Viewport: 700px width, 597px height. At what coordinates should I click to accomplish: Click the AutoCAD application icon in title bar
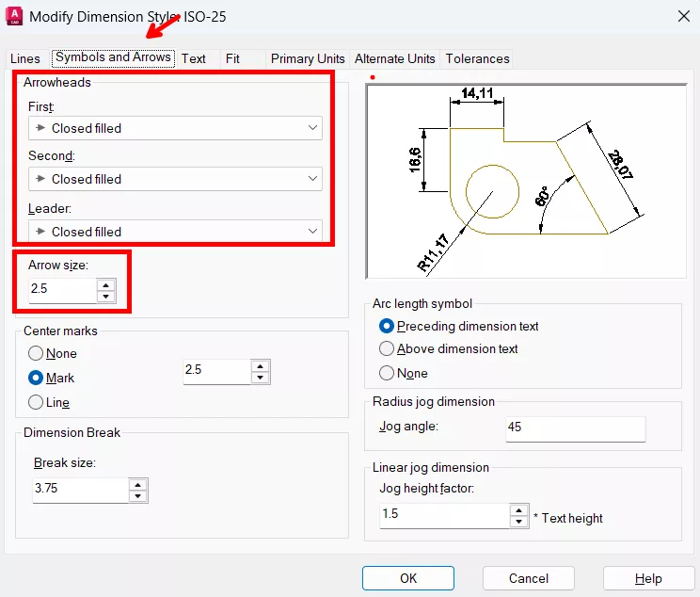(x=14, y=16)
